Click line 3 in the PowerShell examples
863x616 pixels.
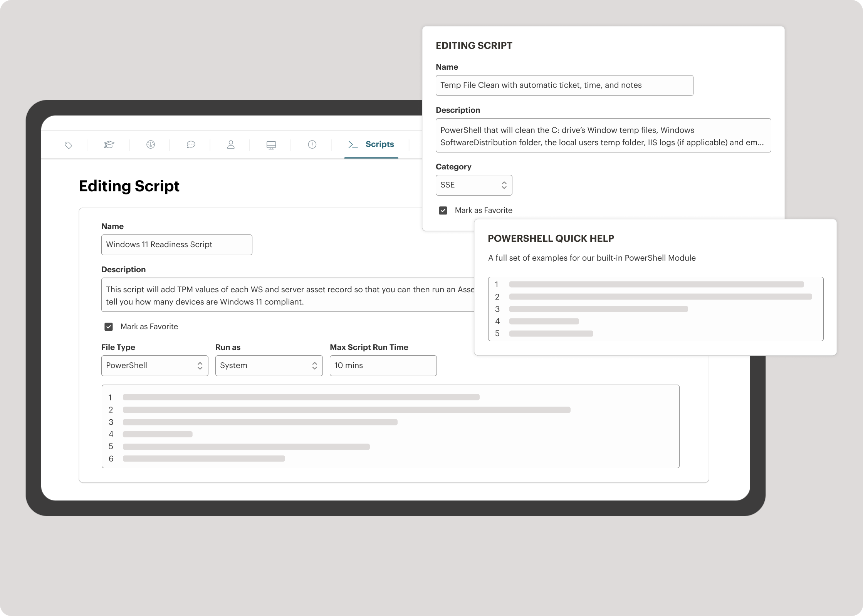click(x=597, y=309)
